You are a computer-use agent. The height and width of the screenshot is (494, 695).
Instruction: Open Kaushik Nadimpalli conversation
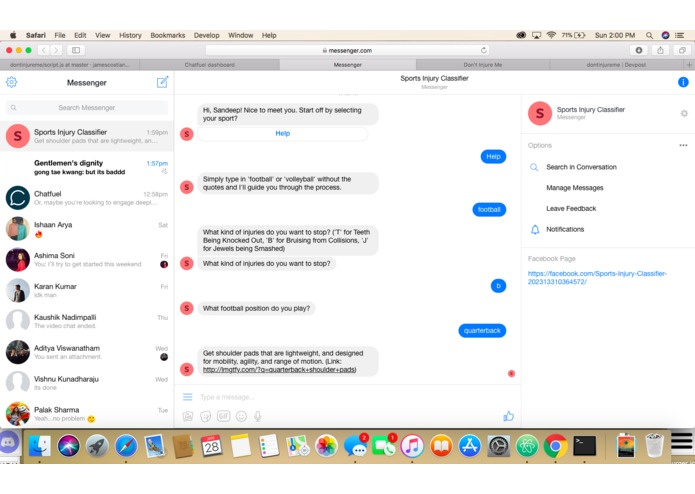point(87,321)
